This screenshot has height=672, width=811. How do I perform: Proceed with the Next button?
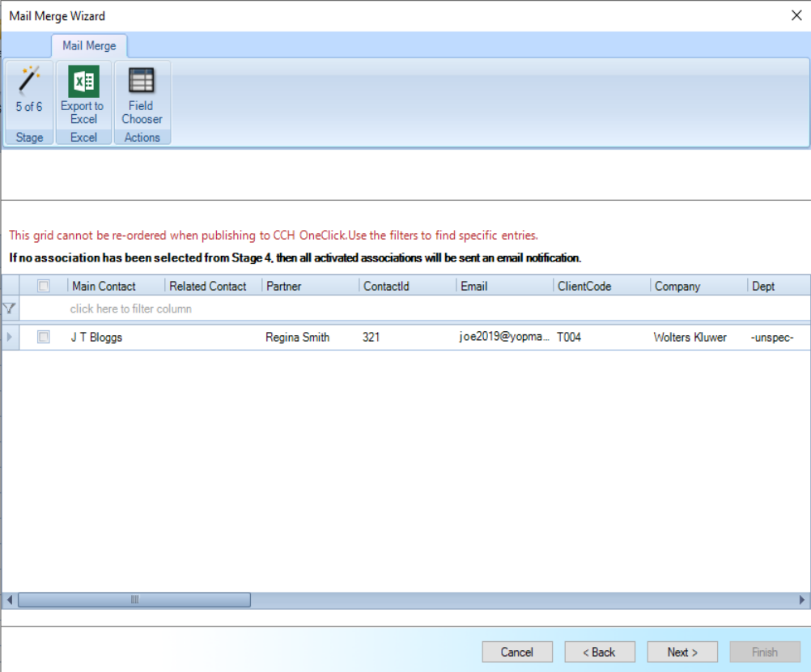(x=682, y=652)
